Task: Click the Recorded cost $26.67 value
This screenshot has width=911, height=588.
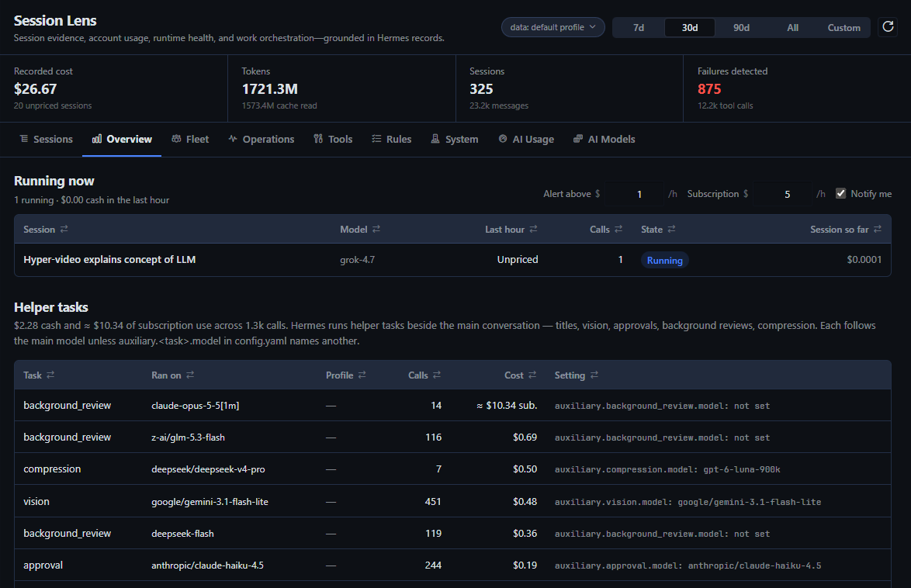Action: pos(36,89)
